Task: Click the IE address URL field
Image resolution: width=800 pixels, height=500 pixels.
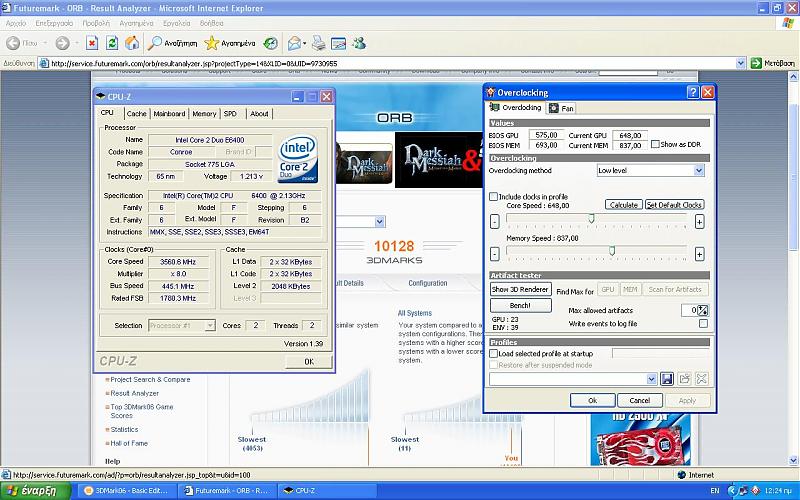Action: point(393,63)
